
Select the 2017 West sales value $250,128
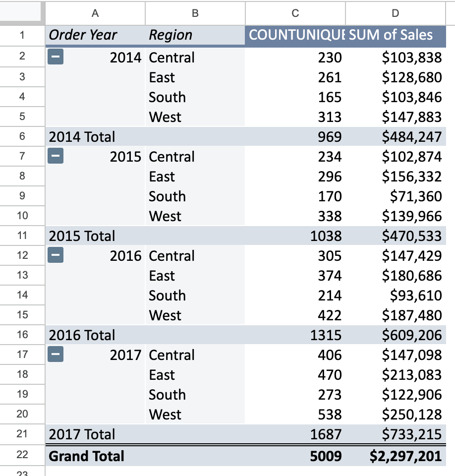tap(411, 415)
